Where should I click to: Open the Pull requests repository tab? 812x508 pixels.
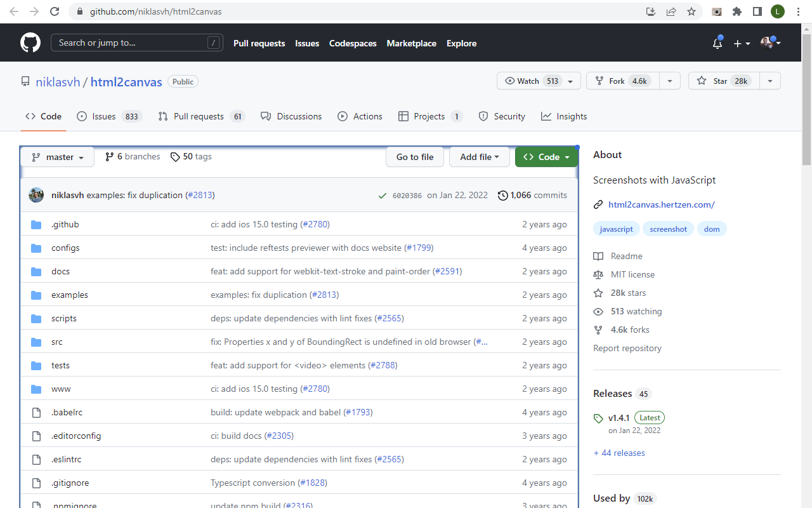tap(201, 116)
